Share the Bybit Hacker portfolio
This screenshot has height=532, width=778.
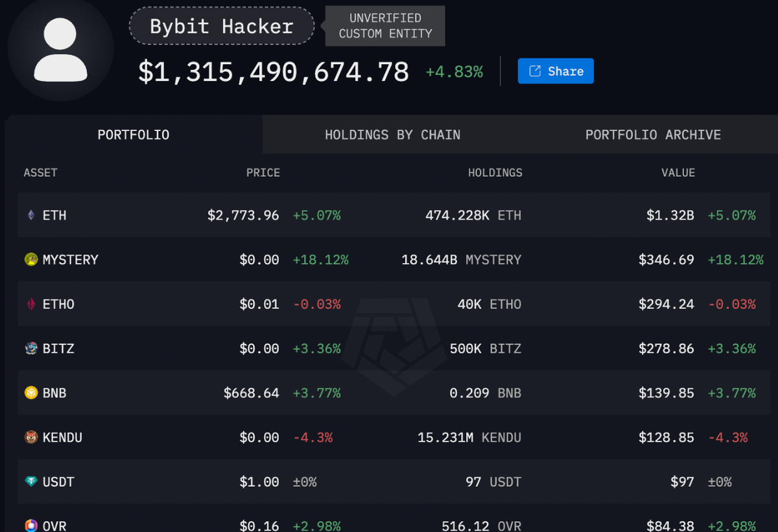click(556, 71)
